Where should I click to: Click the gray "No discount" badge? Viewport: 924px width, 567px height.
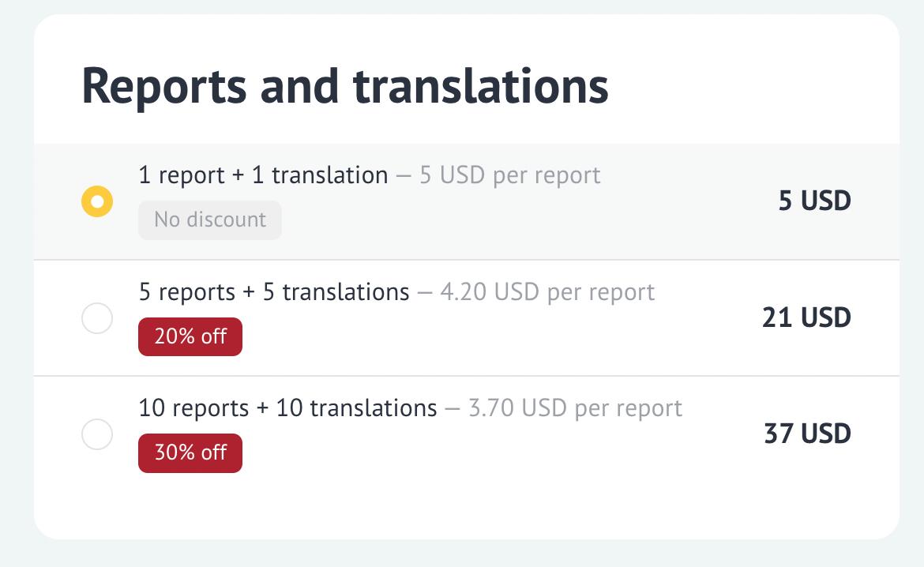point(209,220)
